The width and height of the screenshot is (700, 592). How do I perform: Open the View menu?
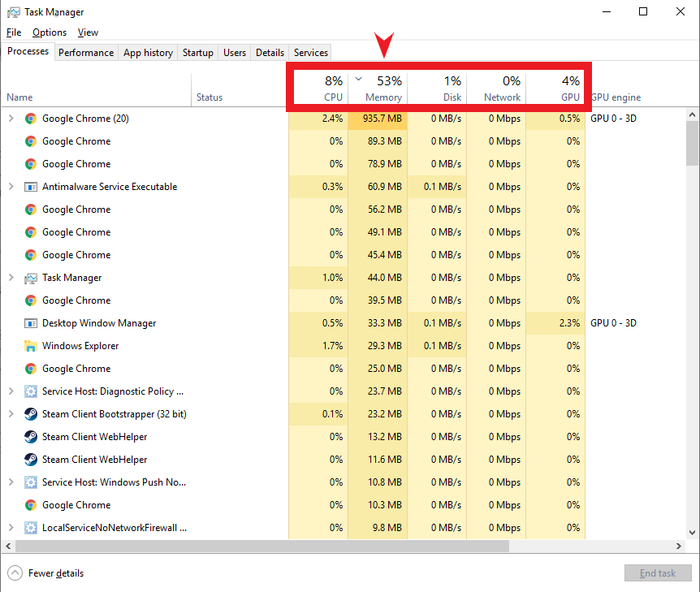tap(88, 32)
